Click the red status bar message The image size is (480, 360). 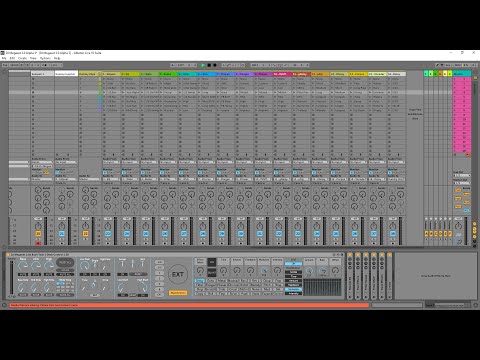(189, 305)
